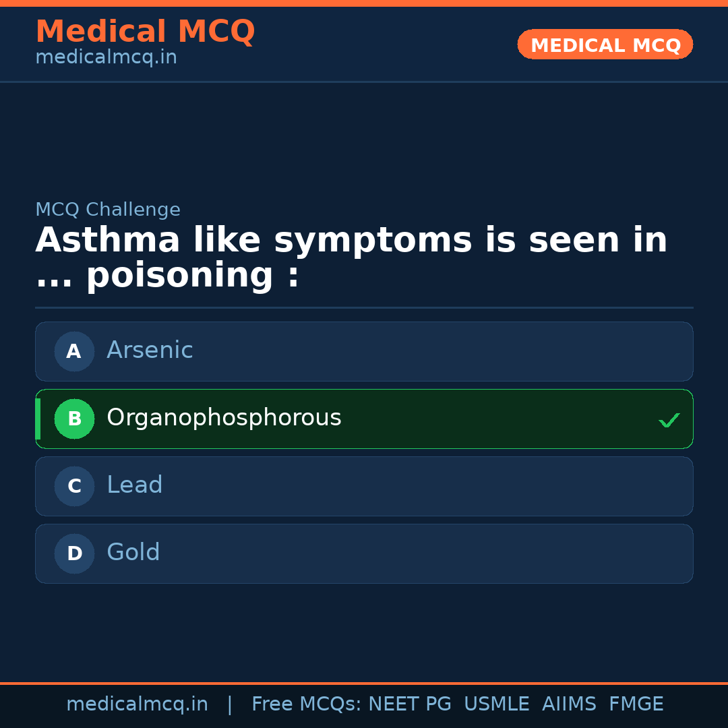Click the green checkmark on Organophosphorous
Screen dimensions: 728x728
[669, 420]
